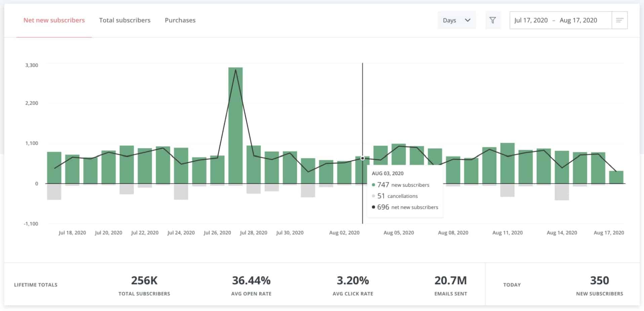Click the 350 new subscribers today value
Screen dimensions: 644x311
pos(599,280)
